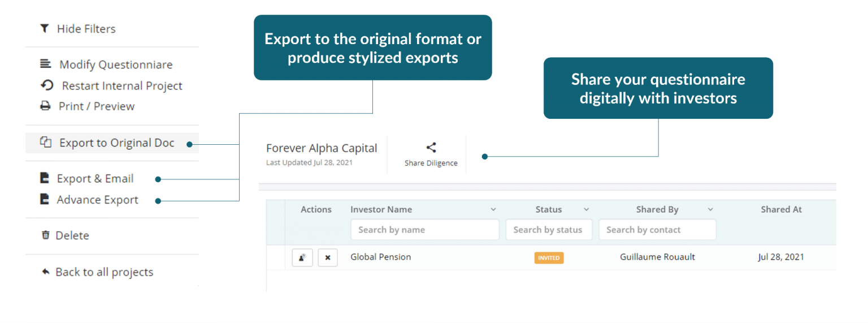Go back to all projects

(x=104, y=272)
